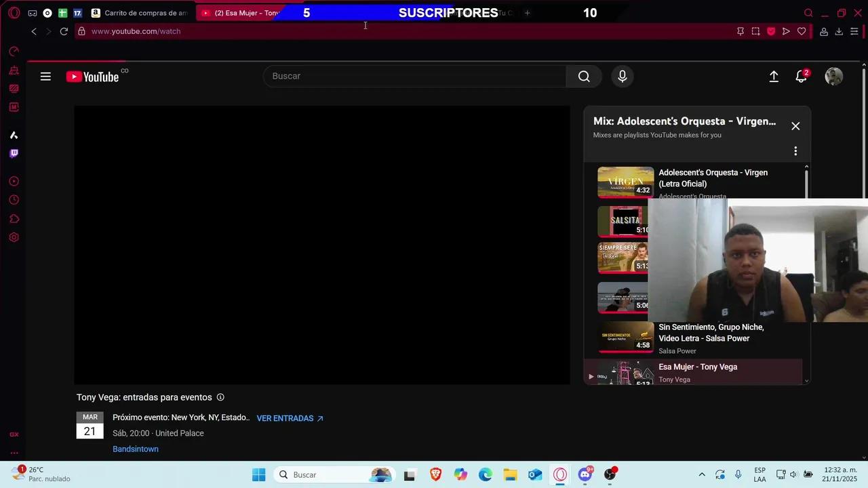Start voice search with microphone icon

click(623, 77)
